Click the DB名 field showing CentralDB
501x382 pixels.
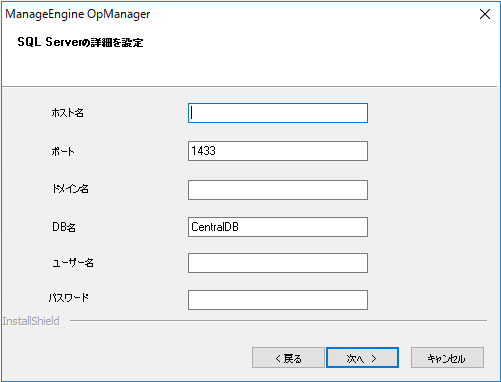coord(278,227)
